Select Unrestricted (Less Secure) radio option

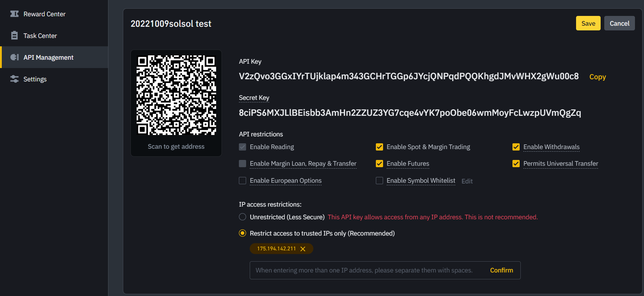242,217
